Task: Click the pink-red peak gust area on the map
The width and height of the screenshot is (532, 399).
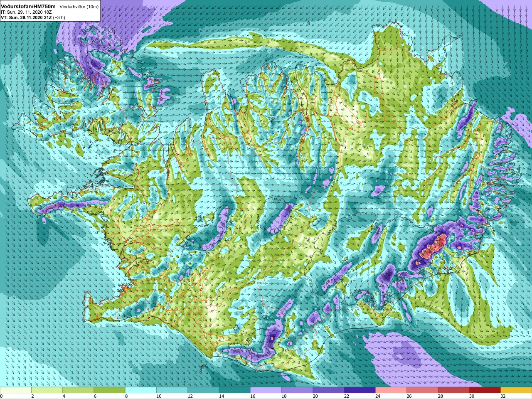Action: pyautogui.click(x=433, y=246)
